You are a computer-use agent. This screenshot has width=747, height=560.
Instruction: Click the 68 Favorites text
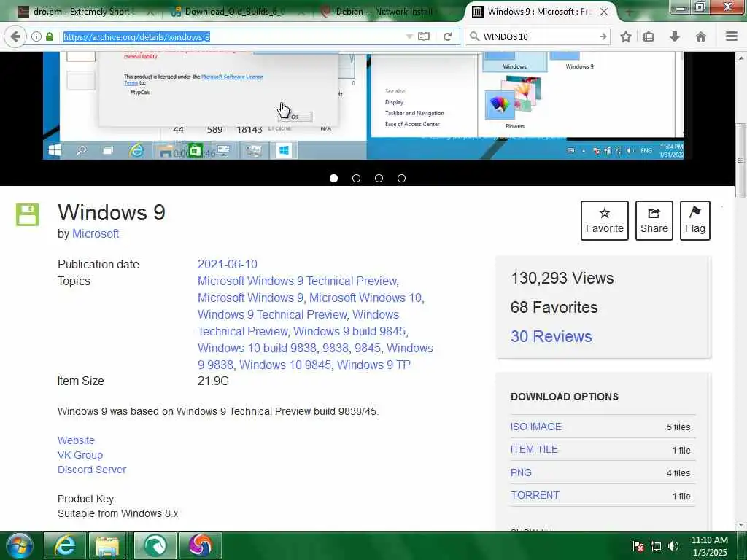[554, 307]
